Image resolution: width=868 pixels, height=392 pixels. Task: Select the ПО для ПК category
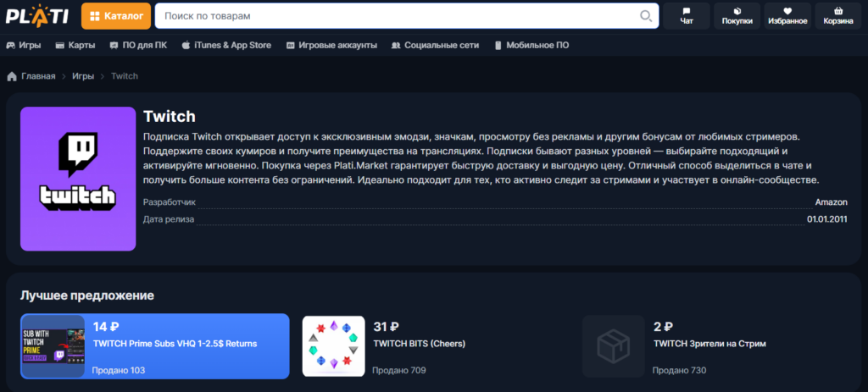[x=138, y=46]
